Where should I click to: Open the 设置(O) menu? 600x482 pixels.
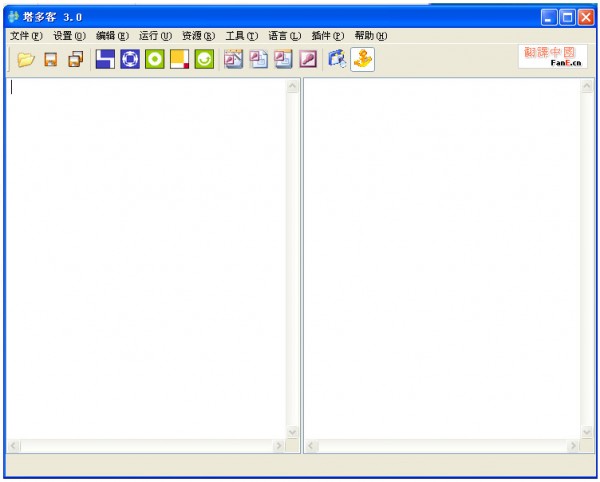(69, 36)
